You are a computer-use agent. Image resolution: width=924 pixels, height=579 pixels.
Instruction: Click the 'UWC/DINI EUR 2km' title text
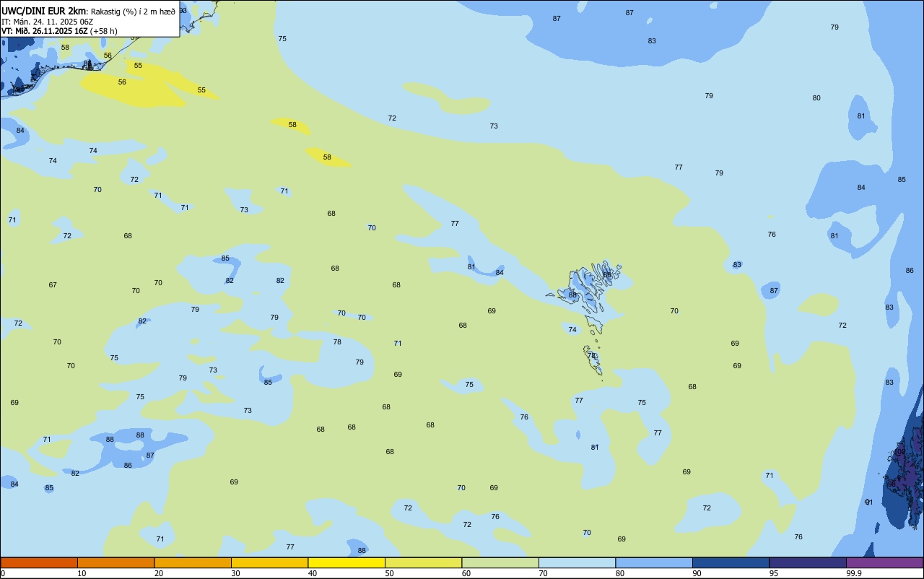tap(43, 10)
